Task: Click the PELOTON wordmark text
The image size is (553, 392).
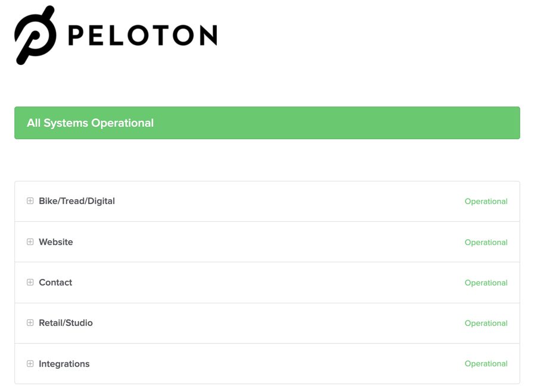Action: 142,35
